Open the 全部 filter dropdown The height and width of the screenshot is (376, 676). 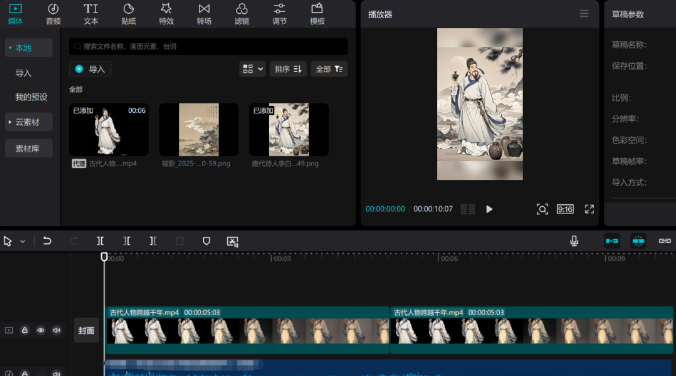click(329, 69)
